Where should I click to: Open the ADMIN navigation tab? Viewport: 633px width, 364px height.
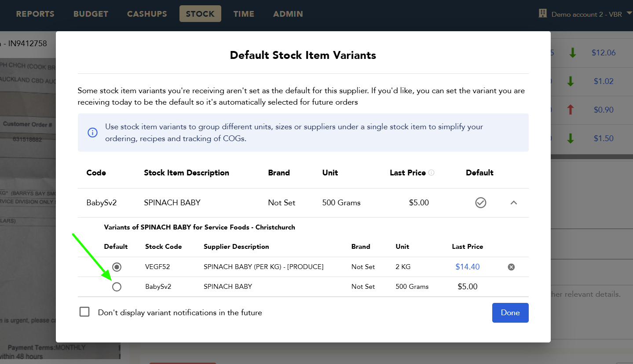pos(288,14)
